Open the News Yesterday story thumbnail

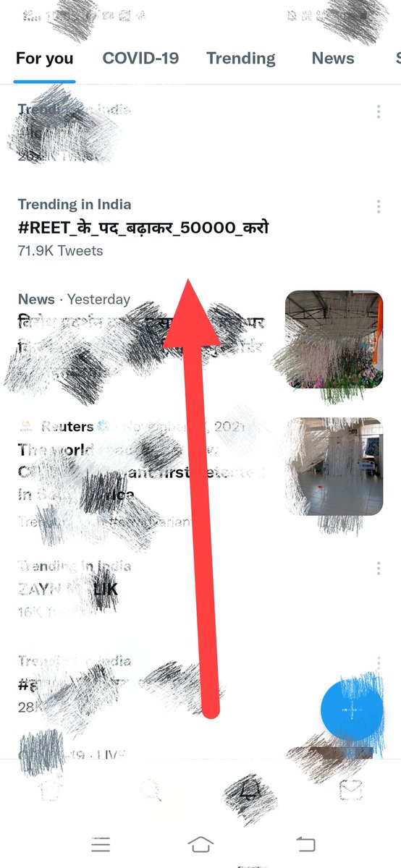334,340
